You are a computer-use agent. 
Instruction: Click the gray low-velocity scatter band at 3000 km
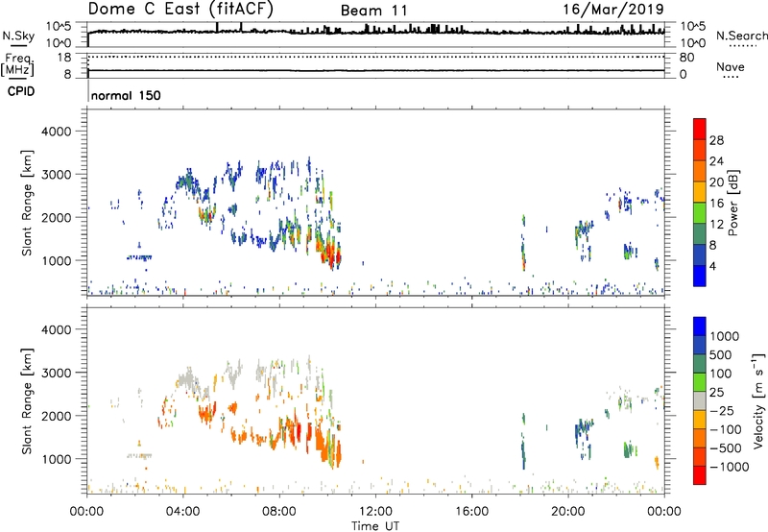pyautogui.click(x=188, y=379)
